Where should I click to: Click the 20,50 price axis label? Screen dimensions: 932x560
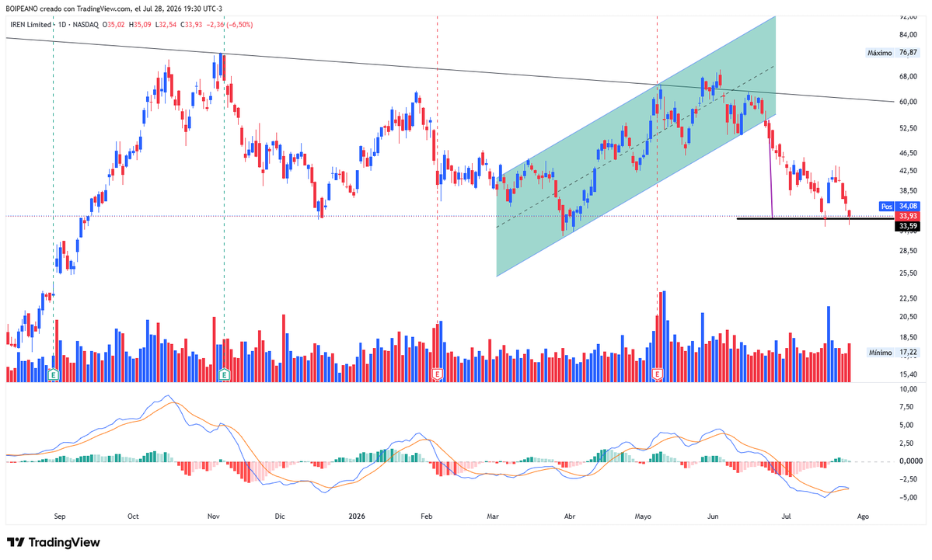click(x=908, y=317)
